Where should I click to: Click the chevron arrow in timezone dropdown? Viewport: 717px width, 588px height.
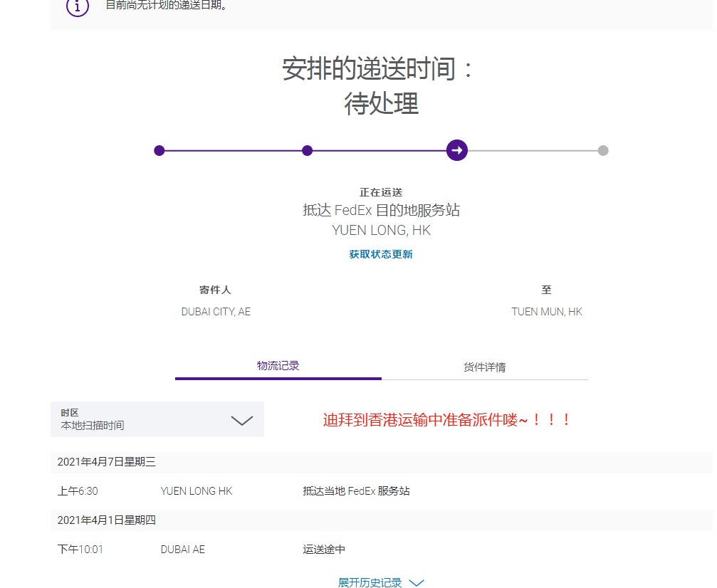tap(242, 421)
